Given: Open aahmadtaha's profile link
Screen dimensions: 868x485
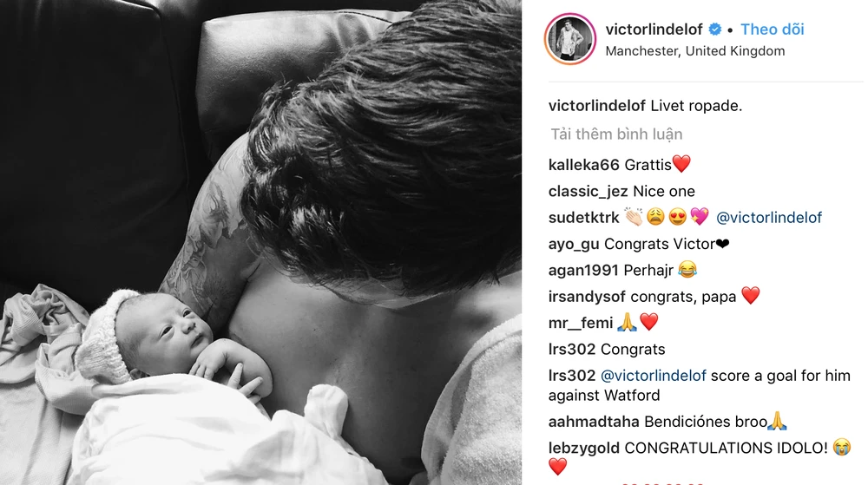Looking at the screenshot, I should 594,422.
